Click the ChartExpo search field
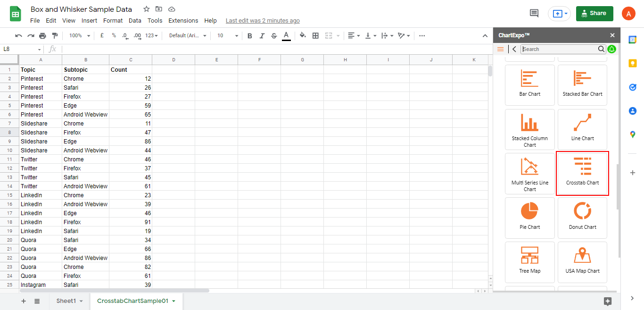The height and width of the screenshot is (310, 644). coord(559,49)
